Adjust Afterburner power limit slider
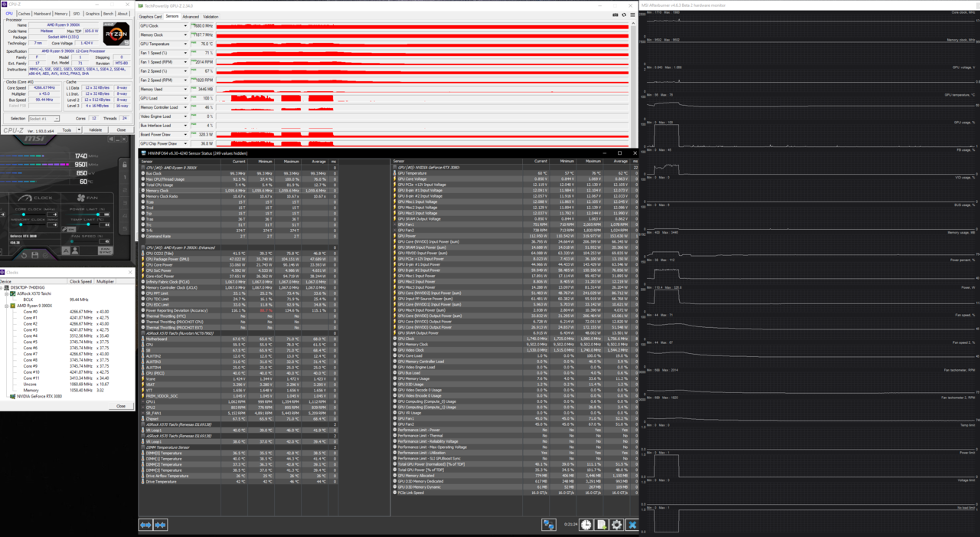 [x=82, y=214]
